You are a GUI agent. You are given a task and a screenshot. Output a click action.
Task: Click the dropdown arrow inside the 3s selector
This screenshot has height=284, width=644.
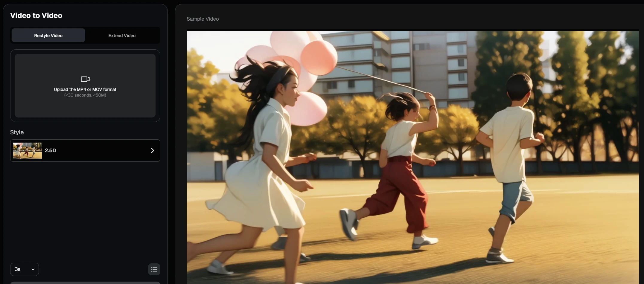coord(33,269)
